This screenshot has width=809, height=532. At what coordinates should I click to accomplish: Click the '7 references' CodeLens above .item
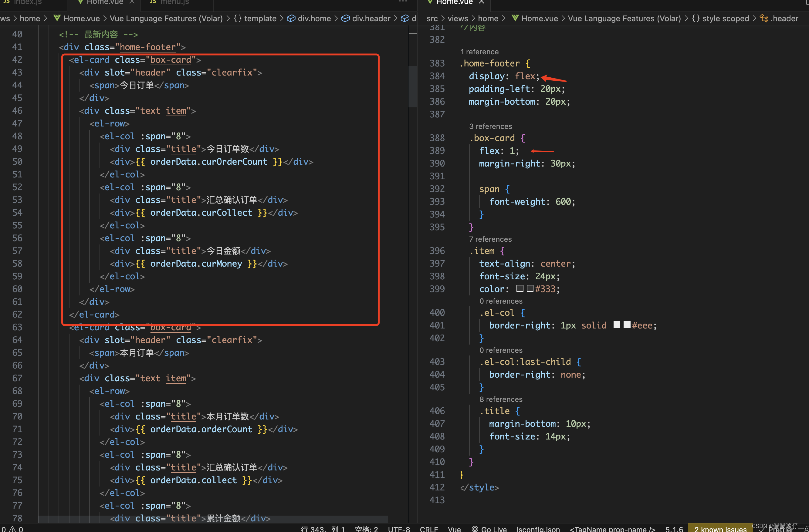click(x=490, y=239)
